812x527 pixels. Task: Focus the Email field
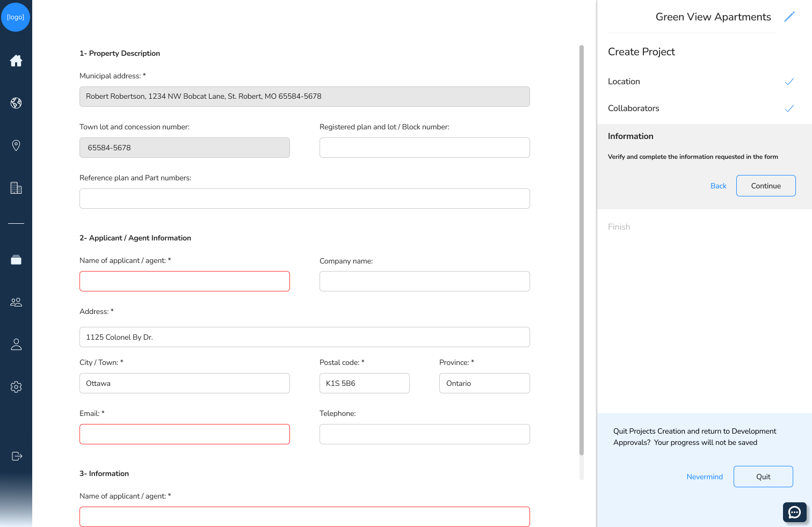pyautogui.click(x=185, y=434)
